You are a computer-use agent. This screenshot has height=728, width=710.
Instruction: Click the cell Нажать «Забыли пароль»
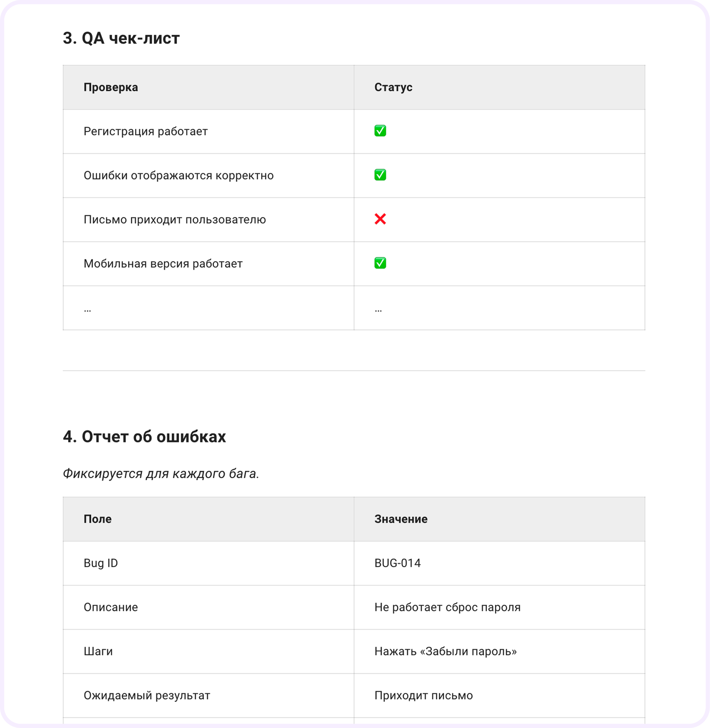click(499, 651)
